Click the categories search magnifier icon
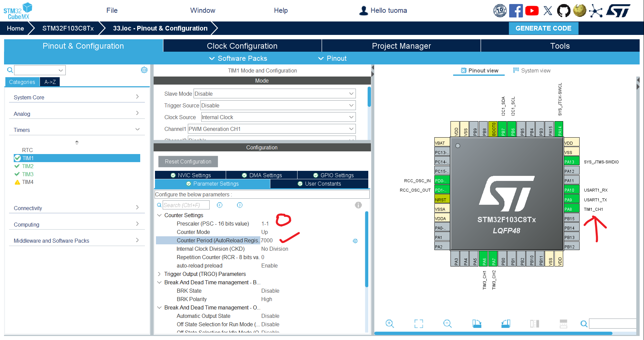The height and width of the screenshot is (340, 644). tap(10, 70)
